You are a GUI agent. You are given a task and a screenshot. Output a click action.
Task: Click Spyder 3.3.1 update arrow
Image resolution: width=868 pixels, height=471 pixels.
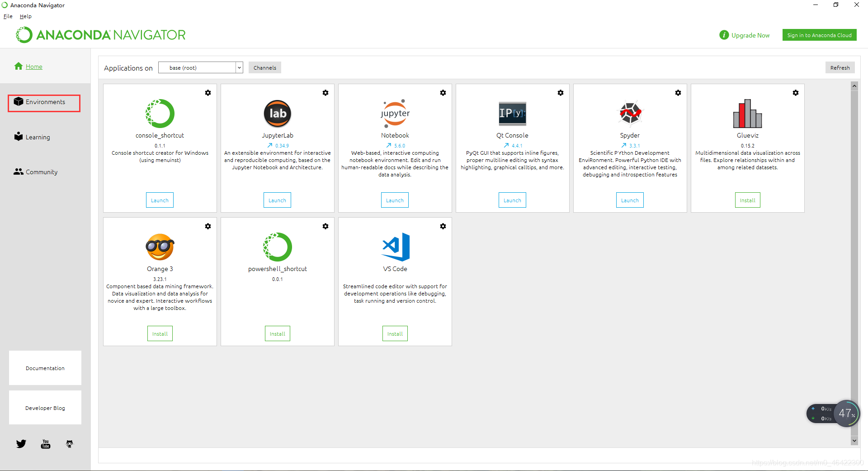click(x=624, y=145)
